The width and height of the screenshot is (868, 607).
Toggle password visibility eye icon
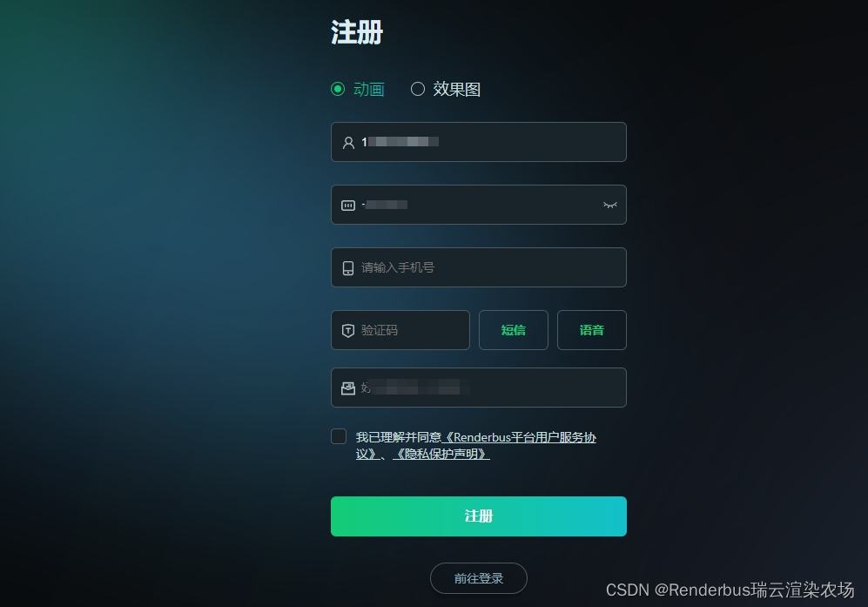tap(610, 205)
